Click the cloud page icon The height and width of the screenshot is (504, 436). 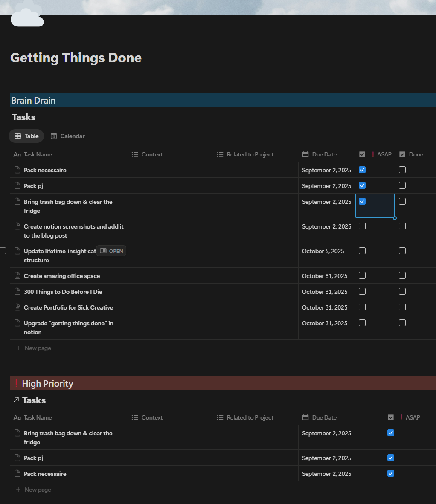pyautogui.click(x=27, y=16)
